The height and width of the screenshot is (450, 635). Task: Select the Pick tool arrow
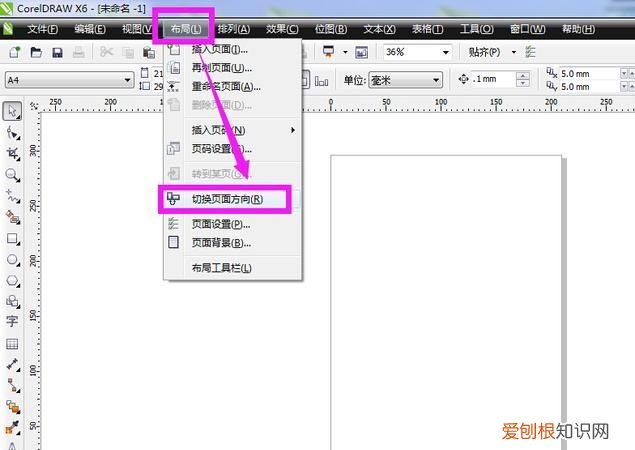click(12, 111)
